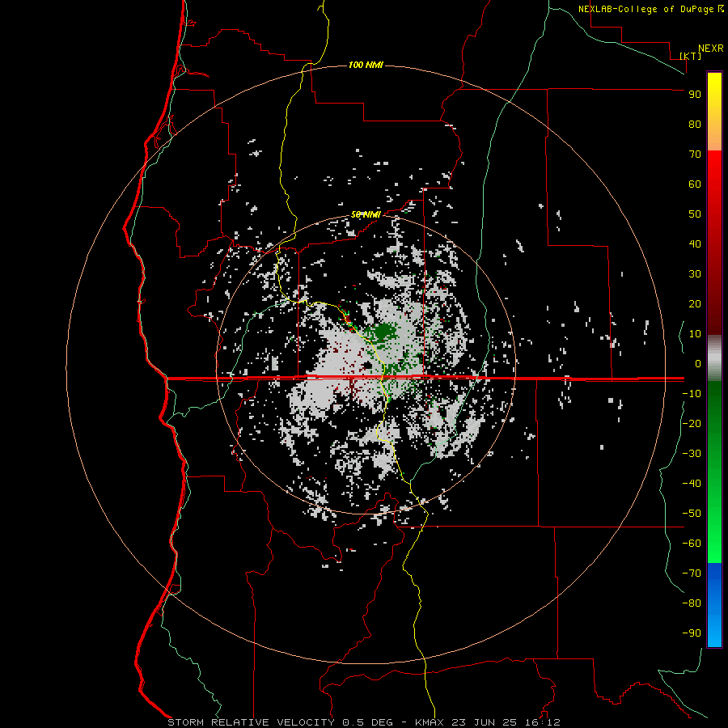Image resolution: width=728 pixels, height=728 pixels.
Task: Click the -50 value on the velocity scale
Action: pyautogui.click(x=692, y=513)
